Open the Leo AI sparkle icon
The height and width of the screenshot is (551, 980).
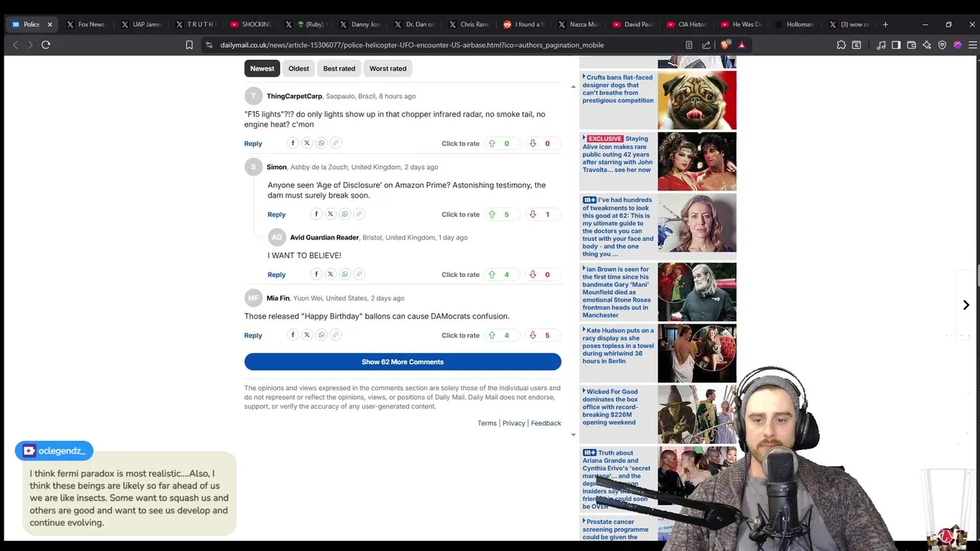[927, 45]
